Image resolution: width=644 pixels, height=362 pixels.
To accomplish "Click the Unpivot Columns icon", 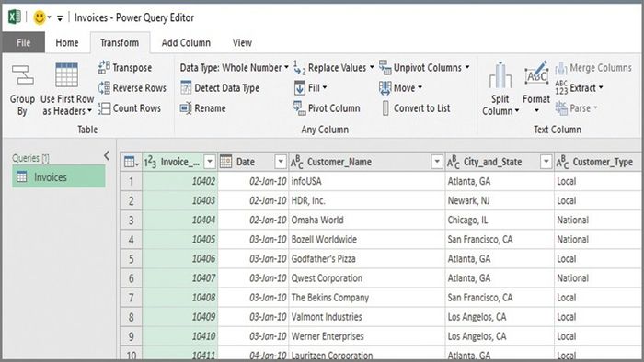I will pos(385,68).
